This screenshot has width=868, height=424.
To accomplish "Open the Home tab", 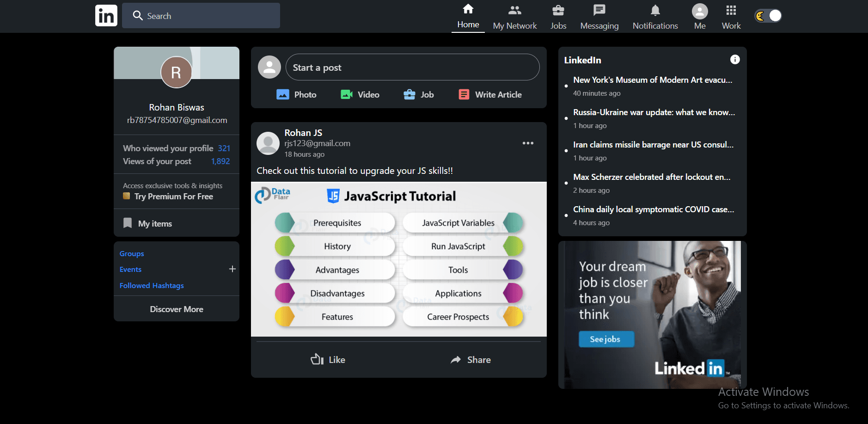I will coord(468,17).
